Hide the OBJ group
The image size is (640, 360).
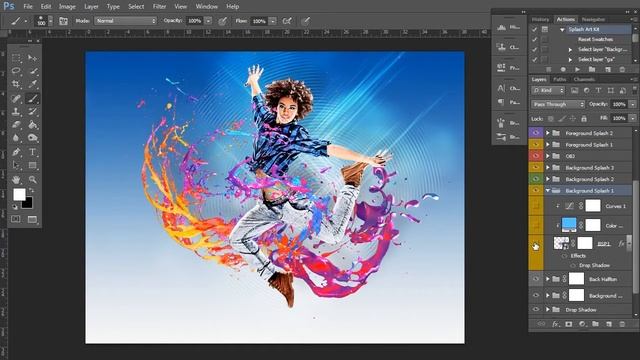536,156
